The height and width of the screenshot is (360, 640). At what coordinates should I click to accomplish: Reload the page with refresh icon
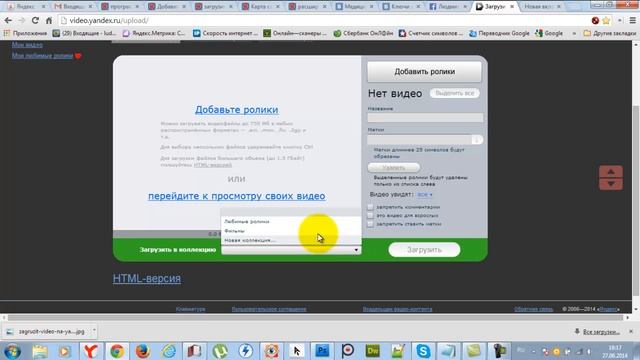pos(35,20)
